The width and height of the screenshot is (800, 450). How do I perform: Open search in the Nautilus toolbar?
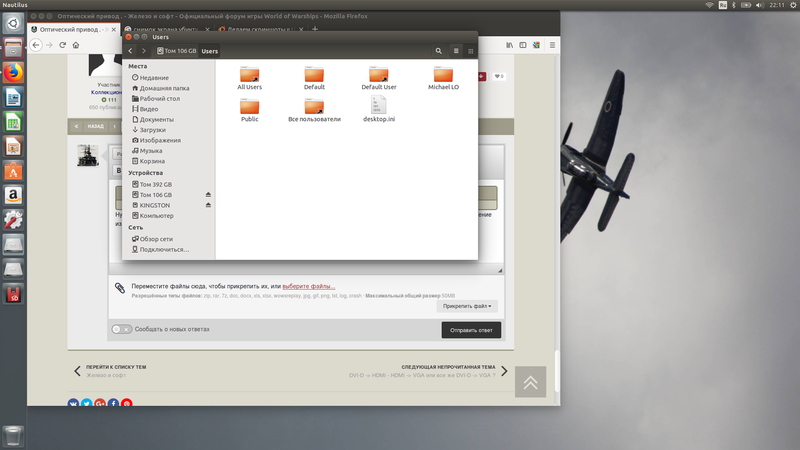[438, 51]
